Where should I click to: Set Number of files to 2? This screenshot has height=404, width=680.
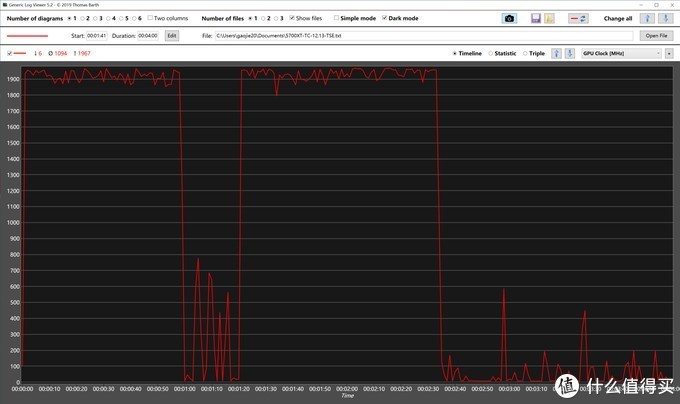pos(263,18)
